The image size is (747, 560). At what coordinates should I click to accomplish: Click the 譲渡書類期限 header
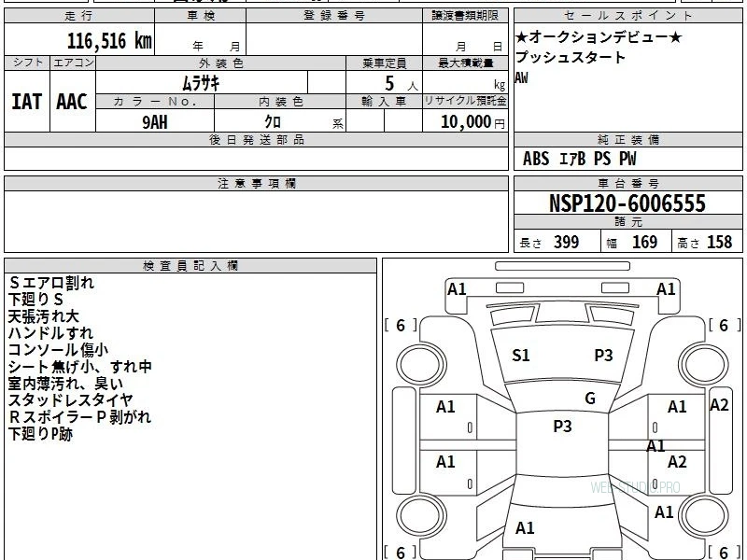[x=465, y=16]
